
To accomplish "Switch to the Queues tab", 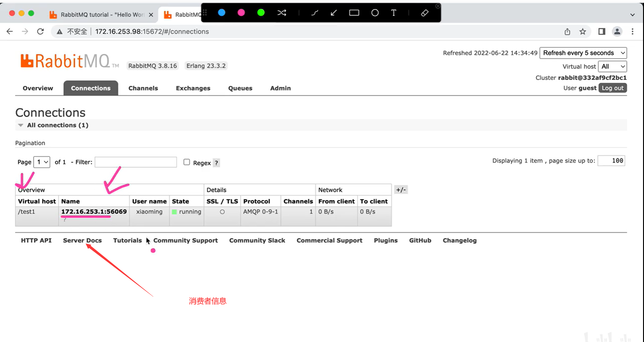I will (x=240, y=88).
